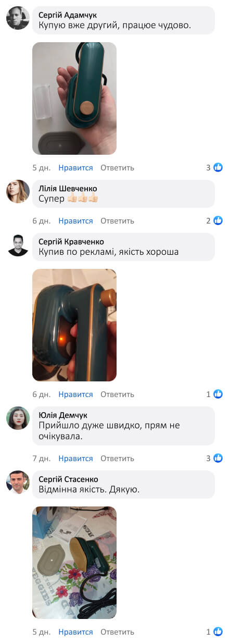This screenshot has width=229, height=644.
Task: Like Сергій Стасенко's comment via Нравится
Action: tap(75, 632)
